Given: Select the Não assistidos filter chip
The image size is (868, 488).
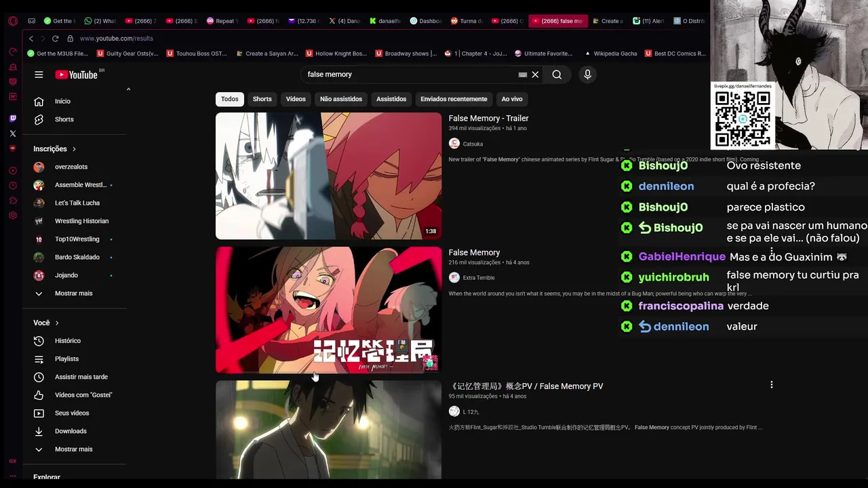Looking at the screenshot, I should click(x=341, y=99).
